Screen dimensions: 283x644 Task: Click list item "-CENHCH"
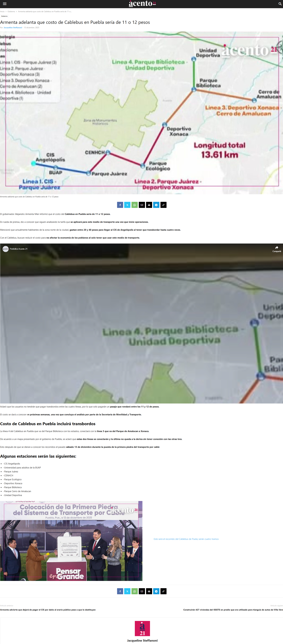tap(8, 476)
